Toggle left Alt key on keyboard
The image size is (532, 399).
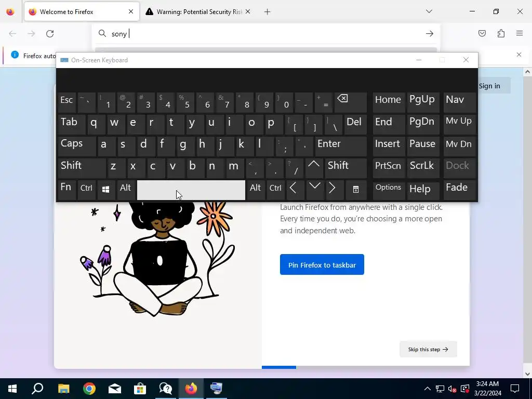pos(126,189)
